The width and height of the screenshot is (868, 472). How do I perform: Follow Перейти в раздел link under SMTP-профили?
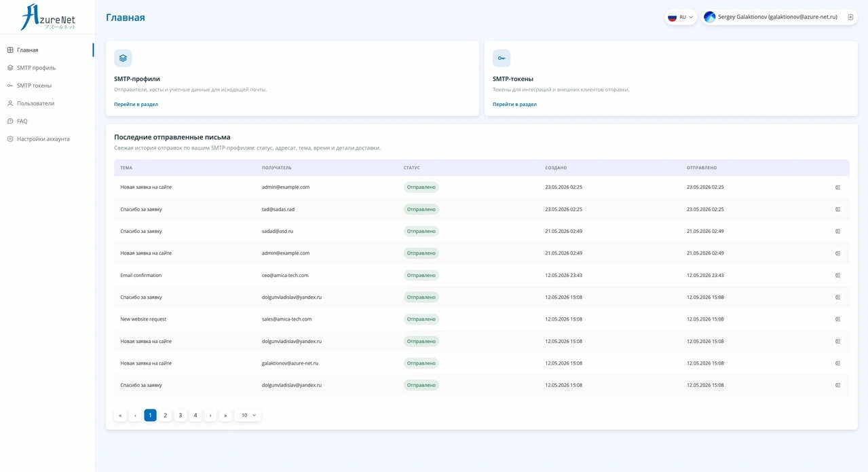(136, 105)
